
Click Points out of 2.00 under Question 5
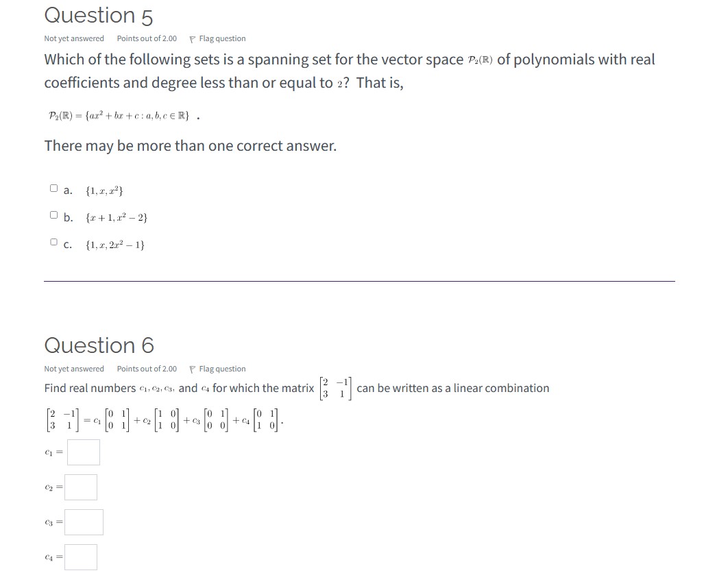147,38
